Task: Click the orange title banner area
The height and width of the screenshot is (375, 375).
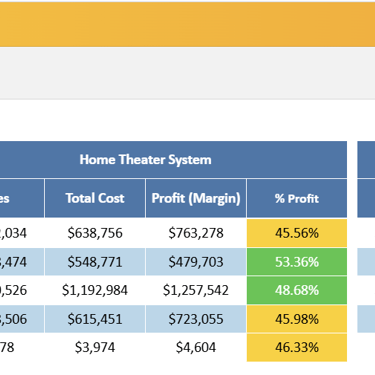Action: click(187, 24)
